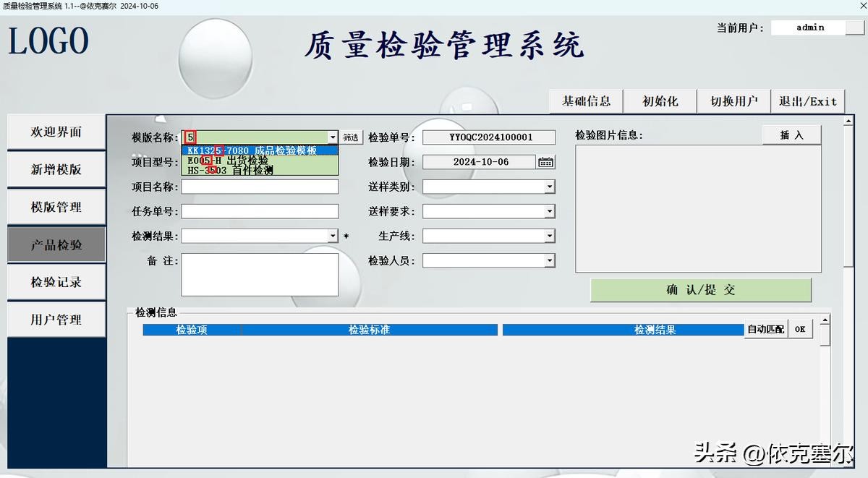Go to the 模版管理 sidebar tab
Image resolution: width=868 pixels, height=478 pixels.
(56, 207)
